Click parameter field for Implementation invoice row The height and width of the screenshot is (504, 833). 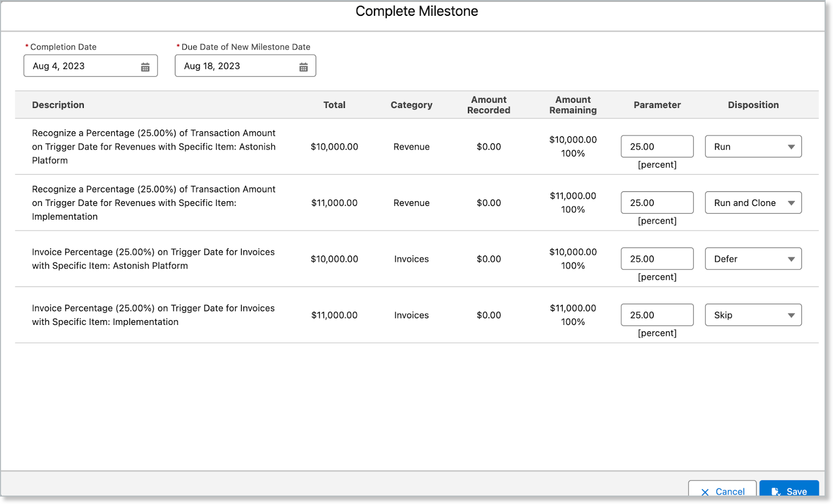[657, 315]
